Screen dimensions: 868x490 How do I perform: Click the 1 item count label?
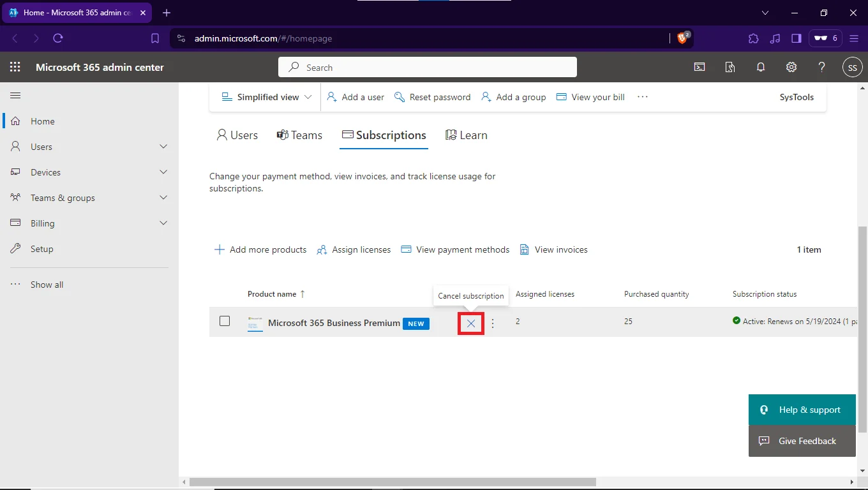(x=809, y=249)
